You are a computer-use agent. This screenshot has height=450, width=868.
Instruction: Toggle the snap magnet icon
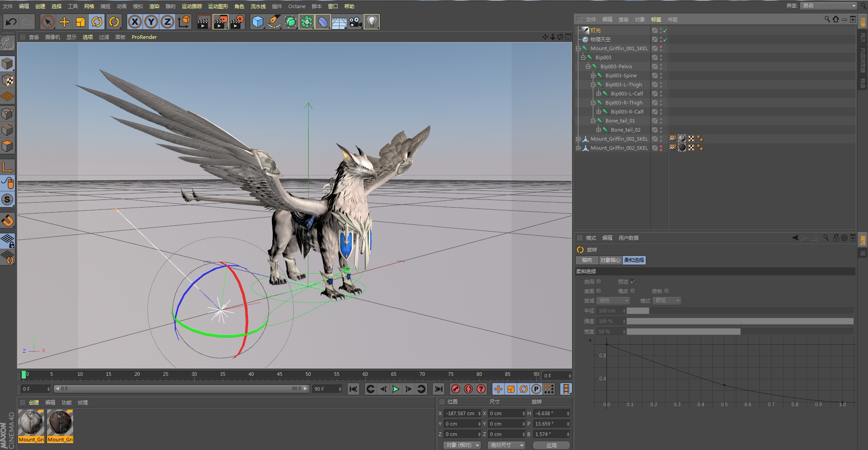8,220
